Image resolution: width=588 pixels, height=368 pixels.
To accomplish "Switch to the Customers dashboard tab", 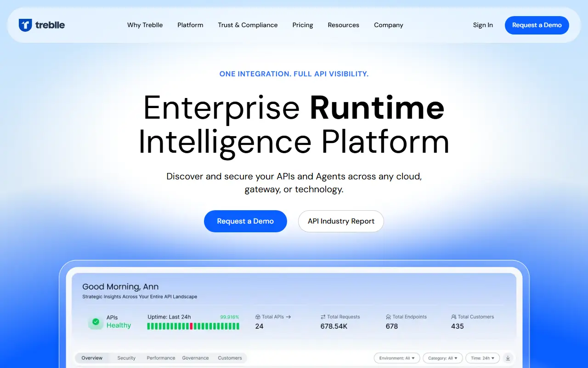I will 230,358.
